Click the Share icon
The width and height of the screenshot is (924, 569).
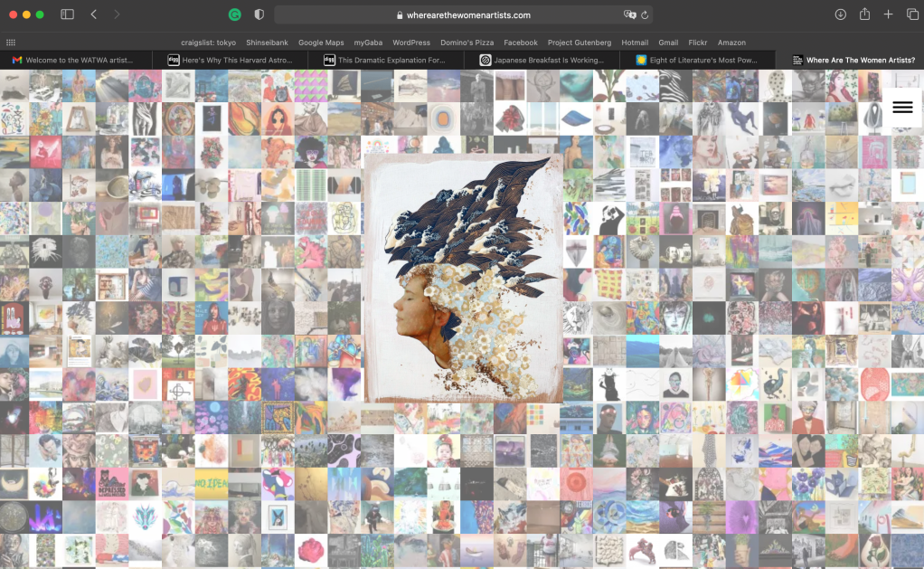tap(864, 14)
